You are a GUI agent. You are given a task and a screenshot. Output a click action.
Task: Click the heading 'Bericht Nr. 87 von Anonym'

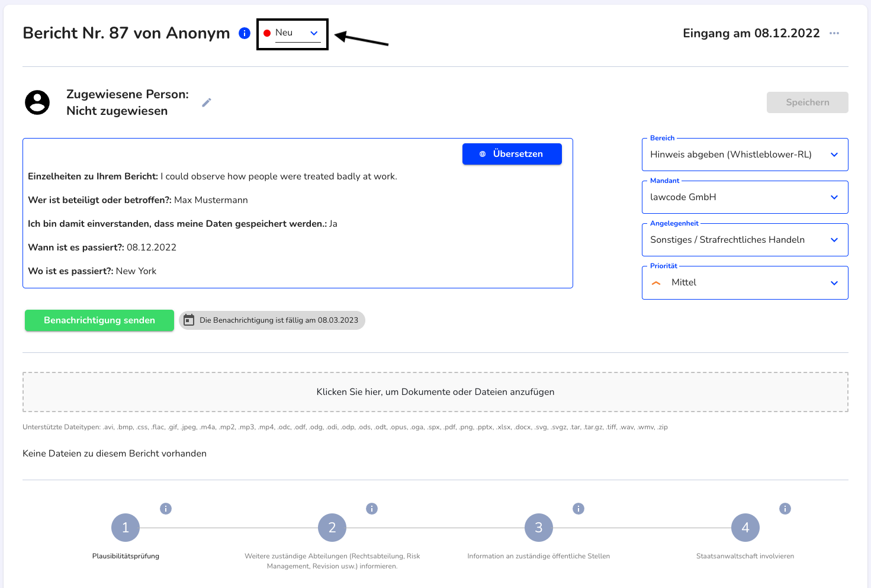click(x=126, y=33)
